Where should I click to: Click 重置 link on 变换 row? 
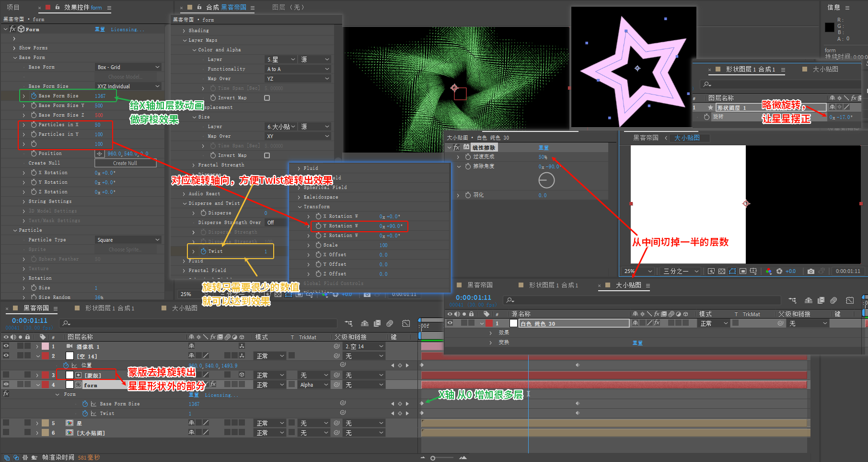point(637,343)
